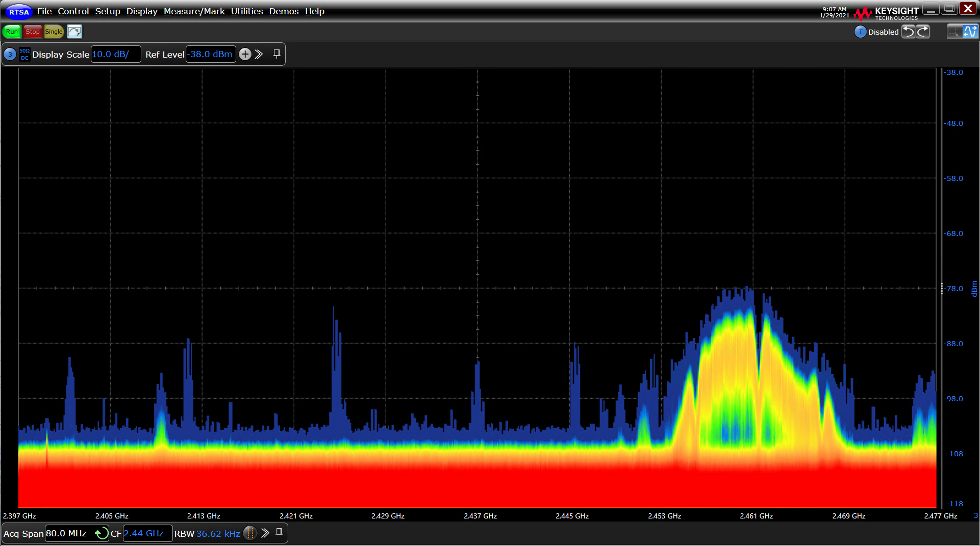The image size is (980, 546).
Task: Open the Display menu
Action: tap(142, 11)
